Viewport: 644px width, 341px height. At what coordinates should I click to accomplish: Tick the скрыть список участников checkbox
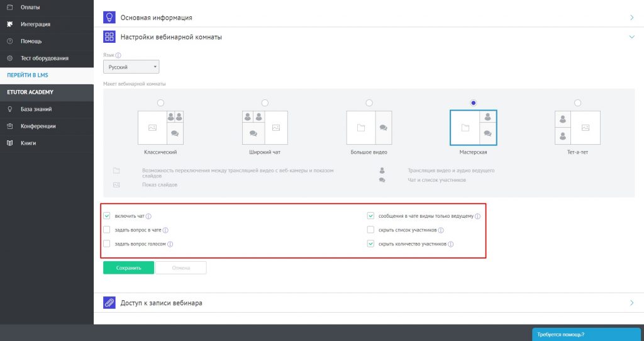[371, 230]
